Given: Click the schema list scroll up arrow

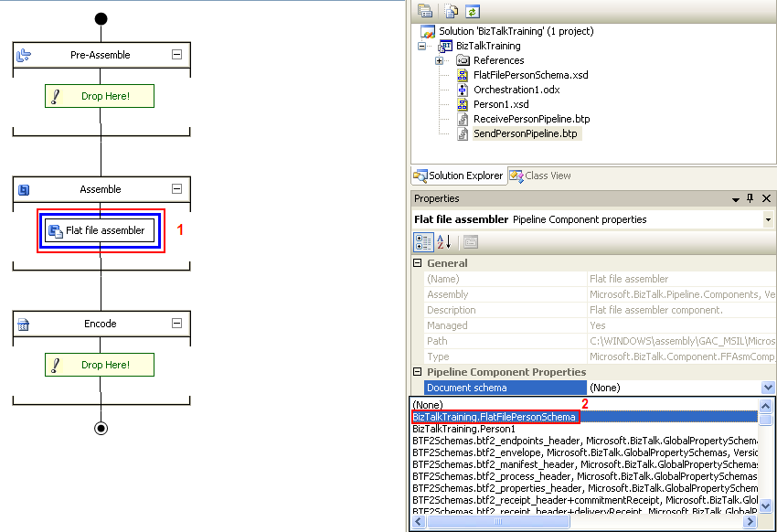Looking at the screenshot, I should (765, 406).
